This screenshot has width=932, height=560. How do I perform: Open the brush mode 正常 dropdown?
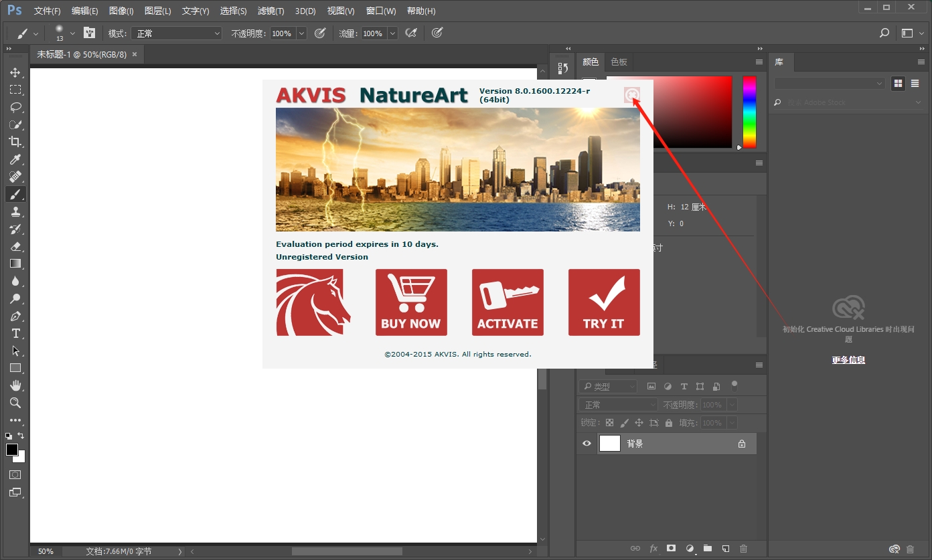pyautogui.click(x=177, y=33)
